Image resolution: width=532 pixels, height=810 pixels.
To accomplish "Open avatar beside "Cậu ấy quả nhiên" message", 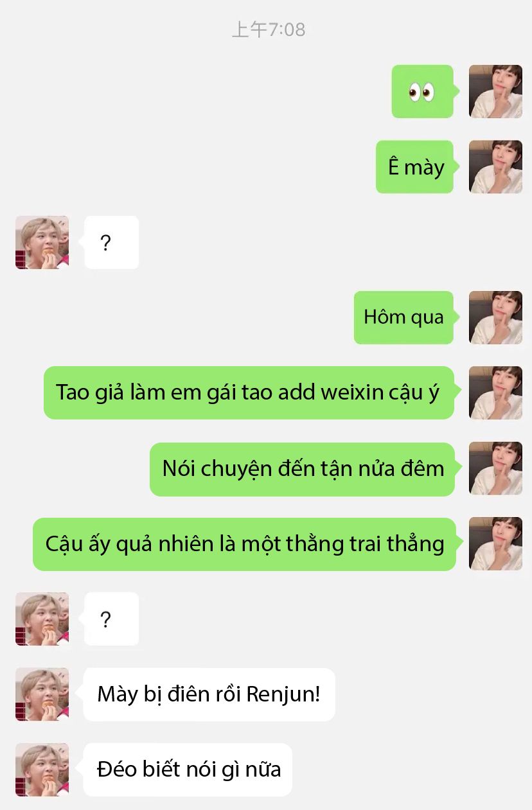I will tap(495, 544).
